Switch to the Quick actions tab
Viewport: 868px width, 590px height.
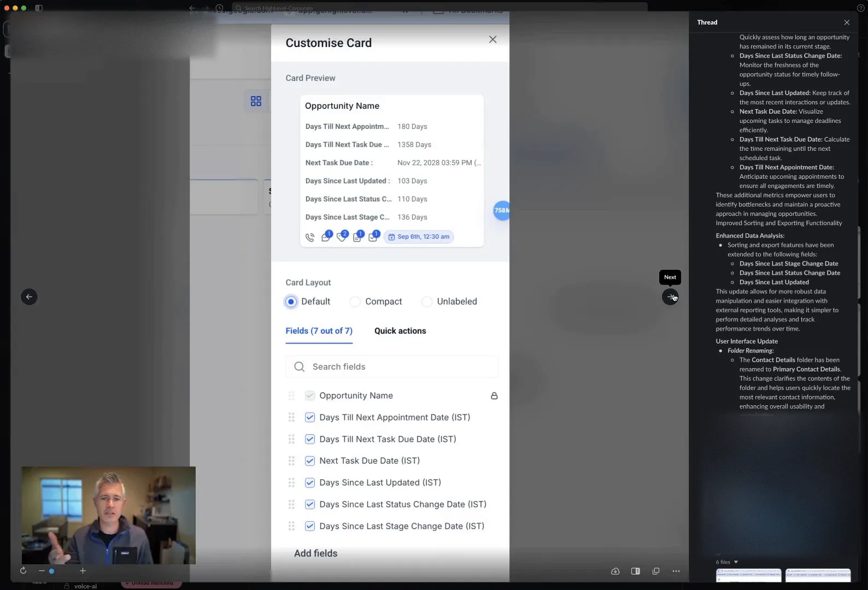point(400,331)
